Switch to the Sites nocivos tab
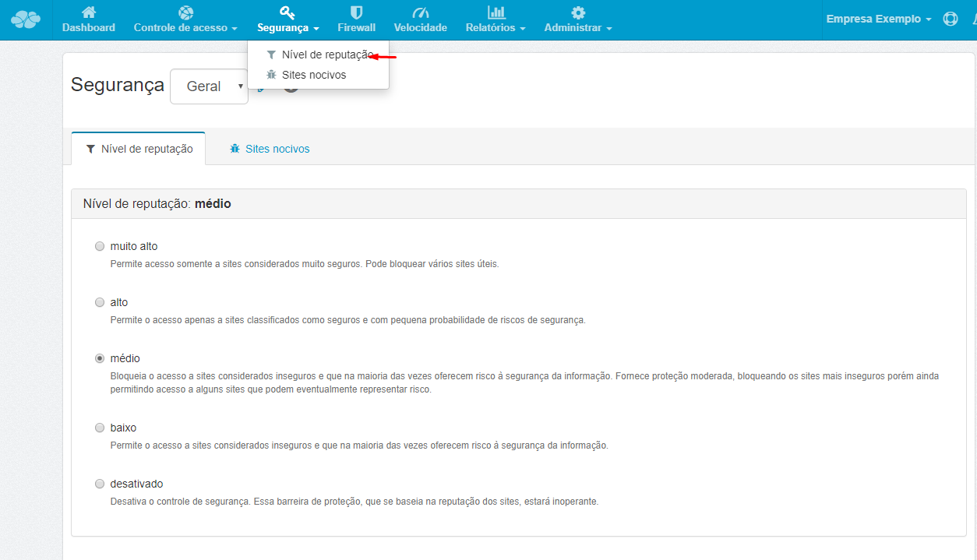The width and height of the screenshot is (977, 560). pyautogui.click(x=270, y=149)
